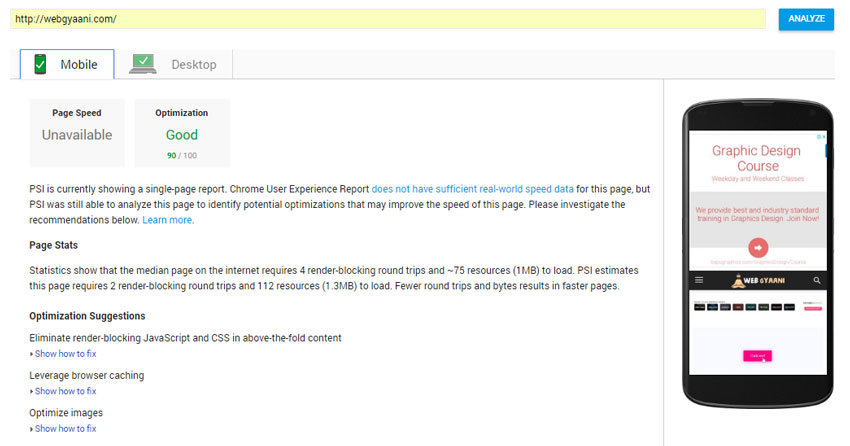Click the Graphic Design Course ad headline
Screen dimensions: 850x446
pos(756,158)
